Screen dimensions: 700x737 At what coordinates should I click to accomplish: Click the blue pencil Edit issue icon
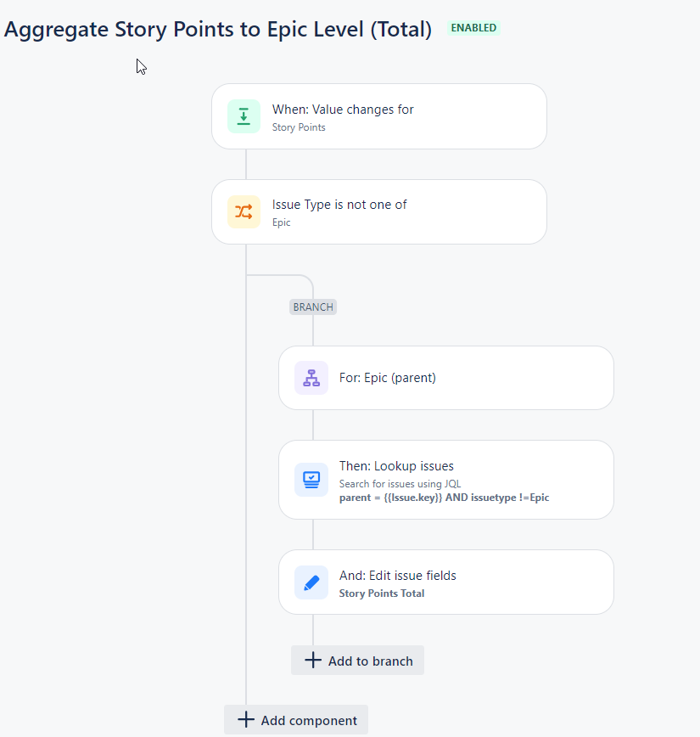pyautogui.click(x=311, y=582)
